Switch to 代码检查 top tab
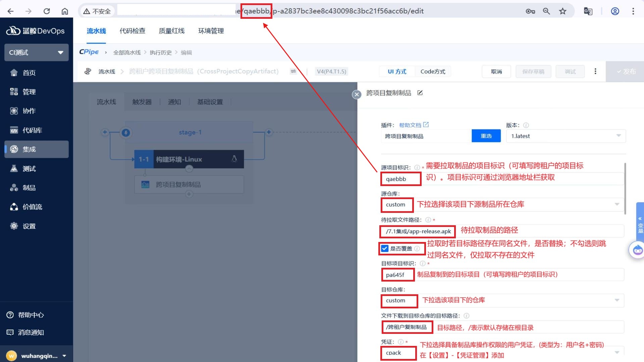This screenshot has width=644, height=362. [x=132, y=31]
